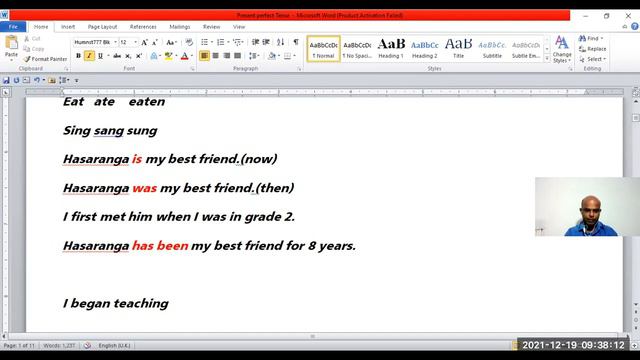
Task: Switch to the View tab
Action: click(239, 27)
